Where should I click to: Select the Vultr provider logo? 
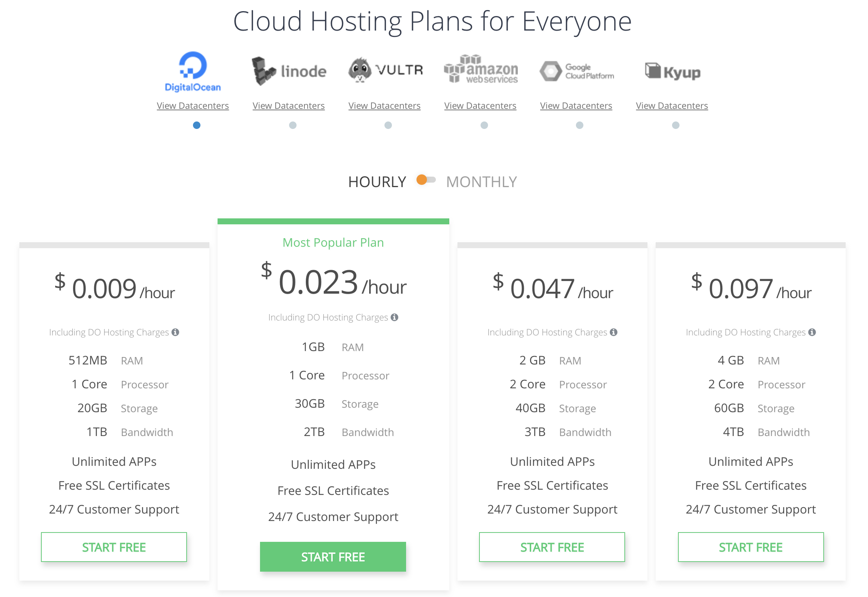pyautogui.click(x=386, y=70)
